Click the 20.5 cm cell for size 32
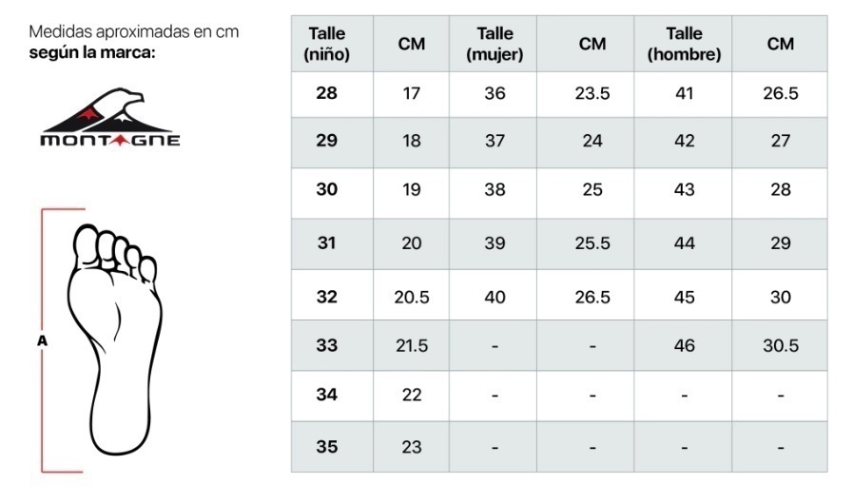Viewport: 853px width, 504px height. coord(411,297)
